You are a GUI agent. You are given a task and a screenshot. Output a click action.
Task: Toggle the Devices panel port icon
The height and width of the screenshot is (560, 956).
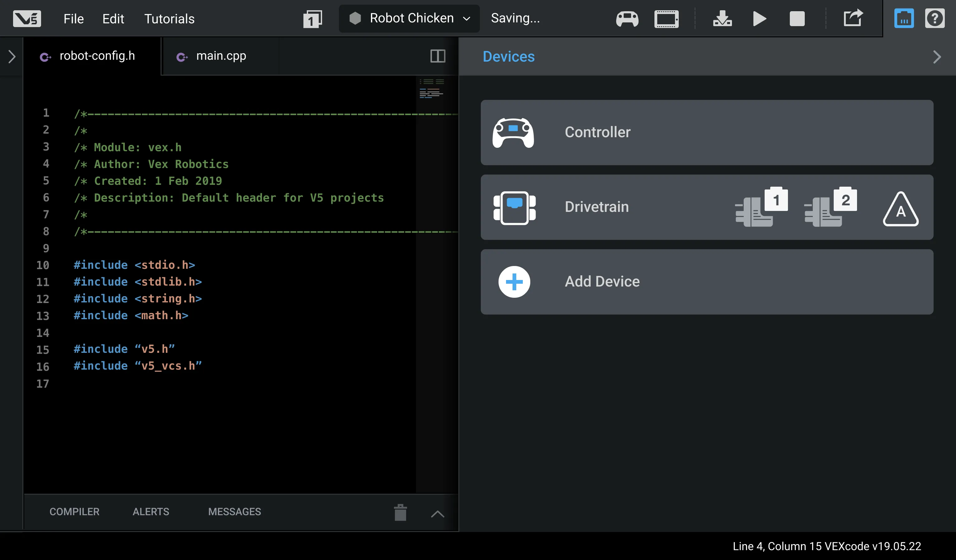[x=904, y=19]
